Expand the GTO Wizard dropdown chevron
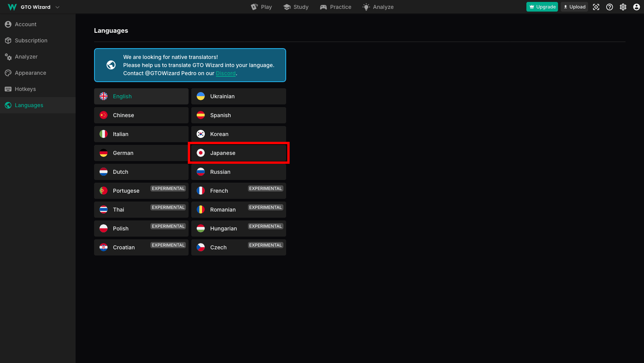 click(x=57, y=7)
